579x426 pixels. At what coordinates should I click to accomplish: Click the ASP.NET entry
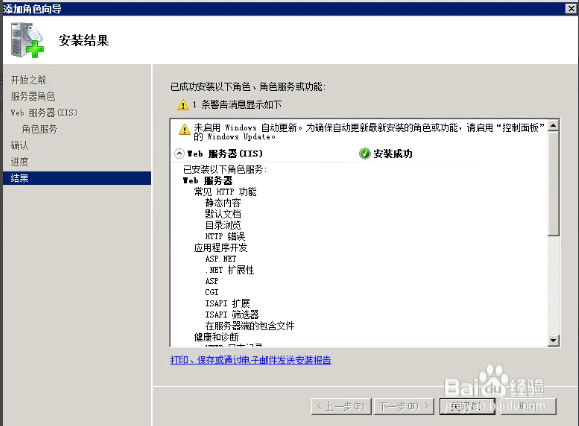click(221, 259)
